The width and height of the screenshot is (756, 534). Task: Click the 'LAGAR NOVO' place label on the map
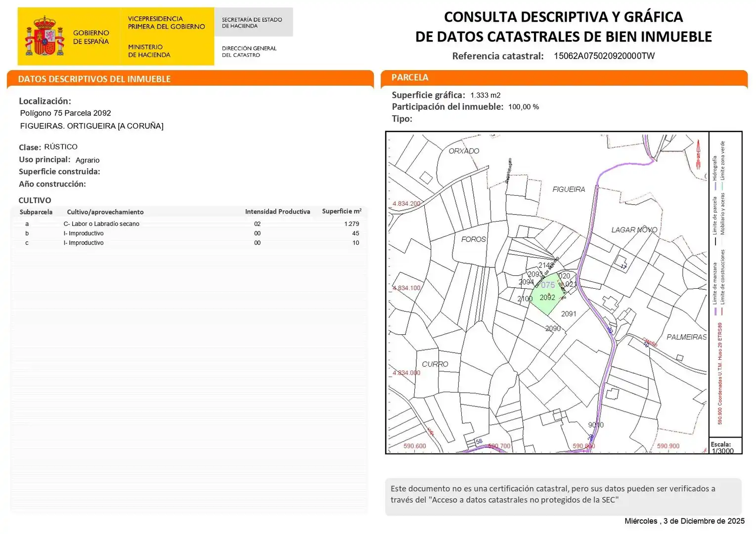(634, 230)
